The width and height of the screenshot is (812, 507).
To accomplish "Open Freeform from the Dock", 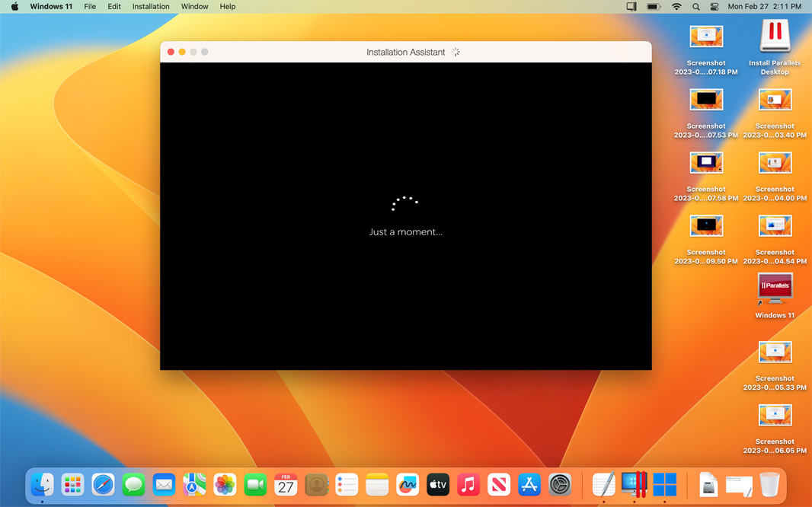I will (x=408, y=484).
